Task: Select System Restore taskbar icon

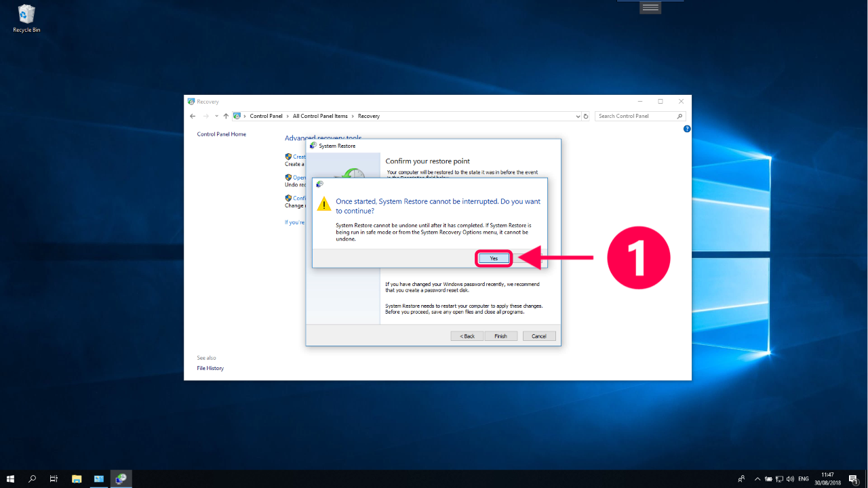Action: (121, 479)
